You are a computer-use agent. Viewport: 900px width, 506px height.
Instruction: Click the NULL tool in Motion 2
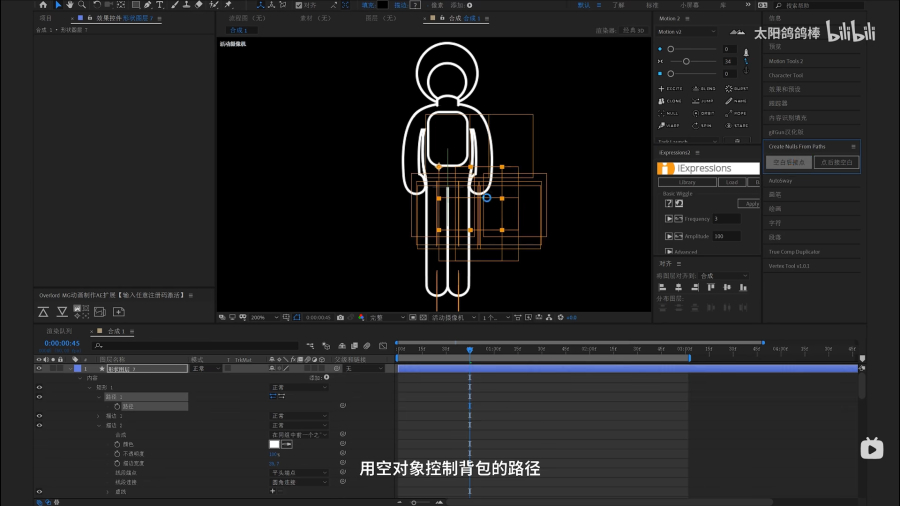(x=669, y=114)
